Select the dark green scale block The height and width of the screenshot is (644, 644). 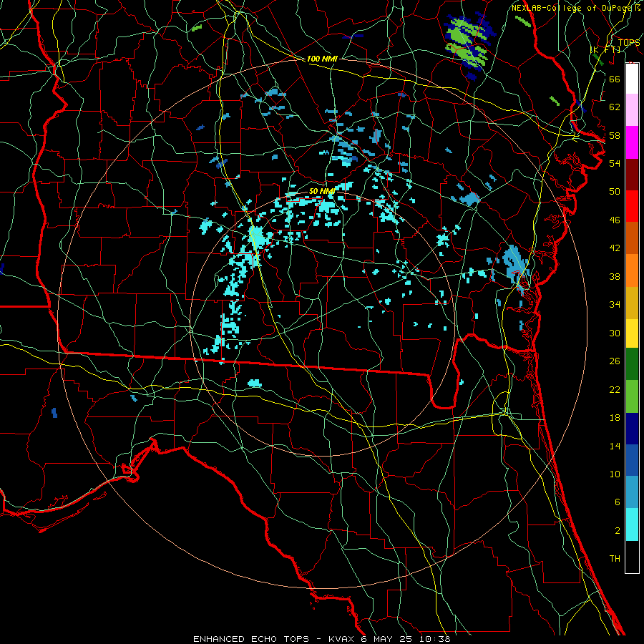click(632, 364)
